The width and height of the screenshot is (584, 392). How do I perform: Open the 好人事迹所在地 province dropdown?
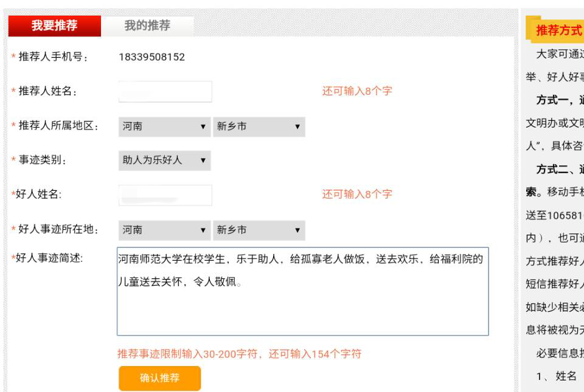coord(164,230)
